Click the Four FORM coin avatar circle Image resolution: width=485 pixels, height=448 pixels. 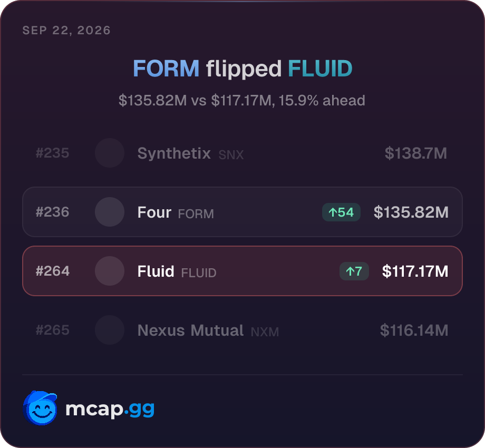click(110, 212)
